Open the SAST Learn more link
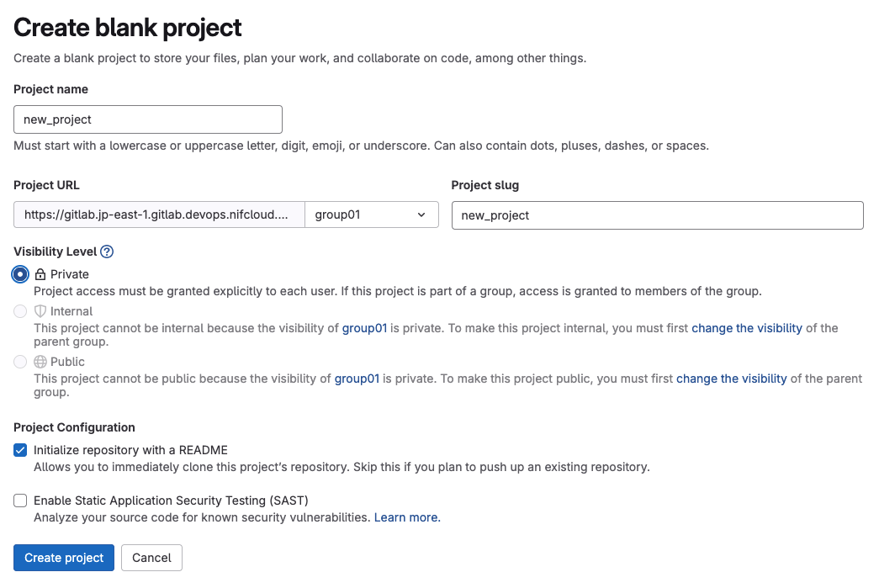879x588 pixels. tap(407, 517)
